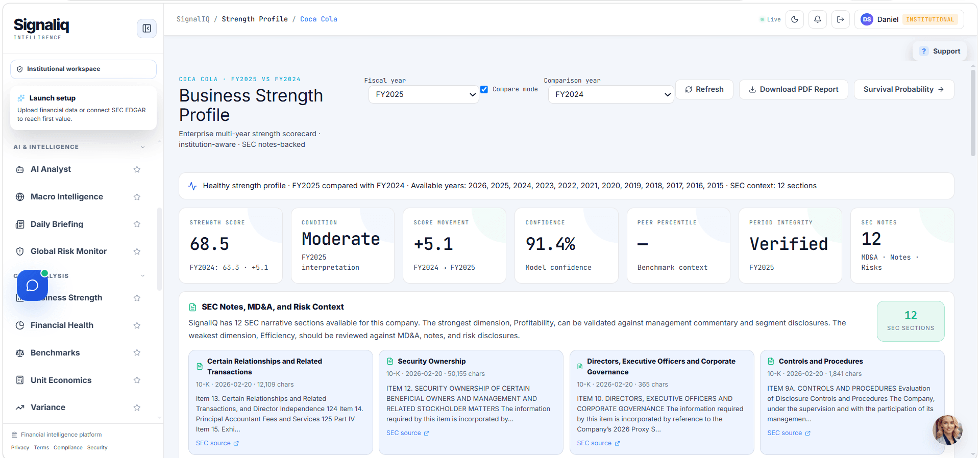Click Download PDF Report button
Image resolution: width=980 pixels, height=458 pixels.
click(x=794, y=90)
